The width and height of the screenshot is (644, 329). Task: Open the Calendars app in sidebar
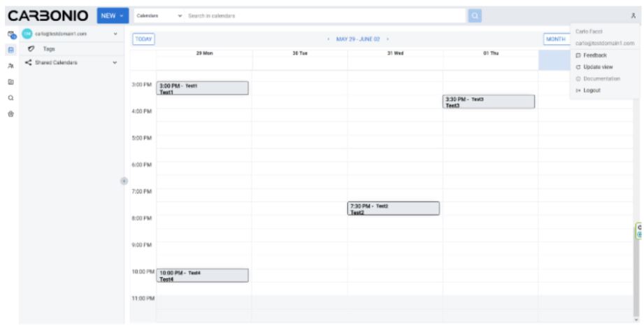[x=11, y=50]
